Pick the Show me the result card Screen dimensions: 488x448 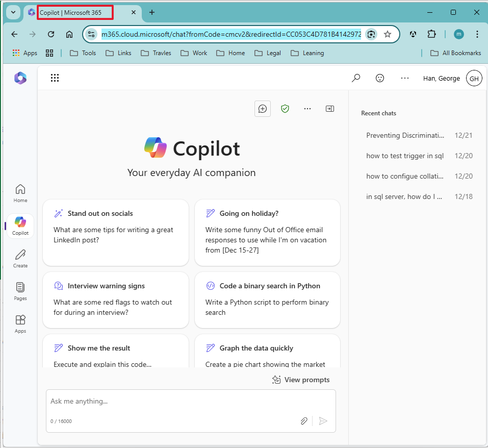[115, 351]
